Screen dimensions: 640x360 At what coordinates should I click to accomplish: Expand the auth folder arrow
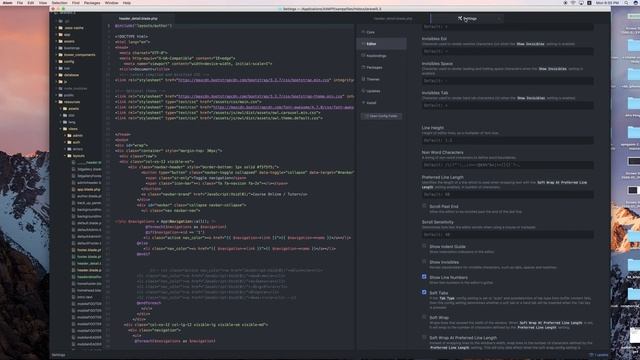65,142
